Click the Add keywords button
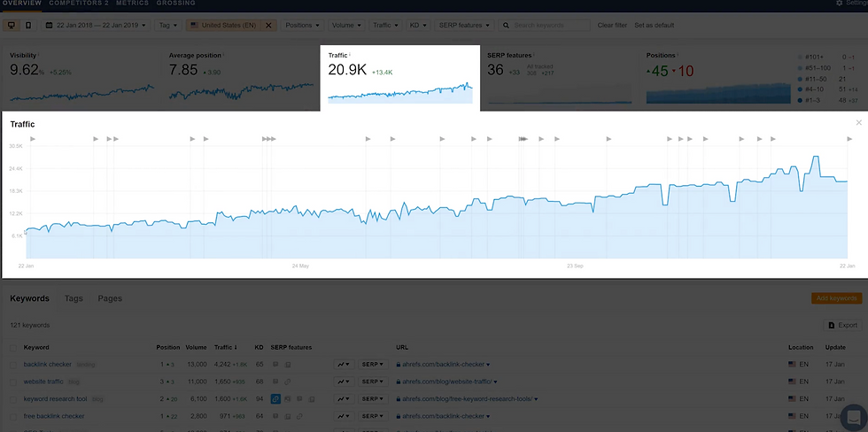This screenshot has height=432, width=868. (836, 298)
